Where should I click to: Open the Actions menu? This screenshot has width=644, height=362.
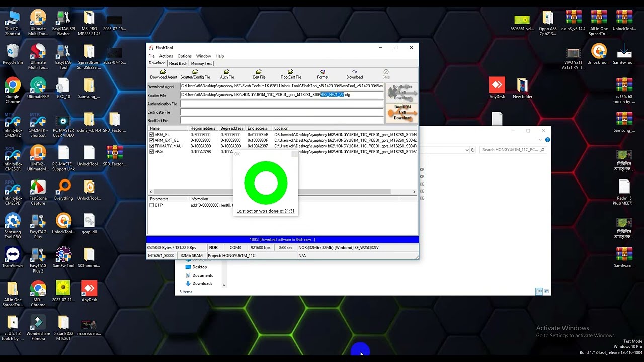(166, 56)
